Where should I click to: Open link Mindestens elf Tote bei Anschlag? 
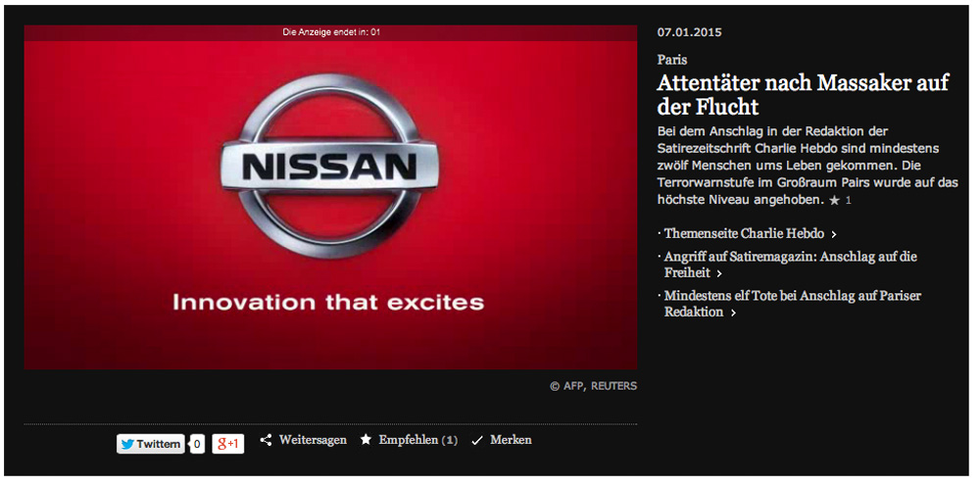(793, 303)
